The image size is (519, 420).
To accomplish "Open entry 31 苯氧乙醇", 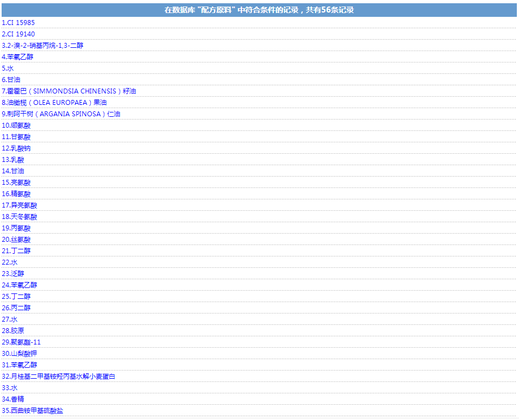I will click(20, 365).
